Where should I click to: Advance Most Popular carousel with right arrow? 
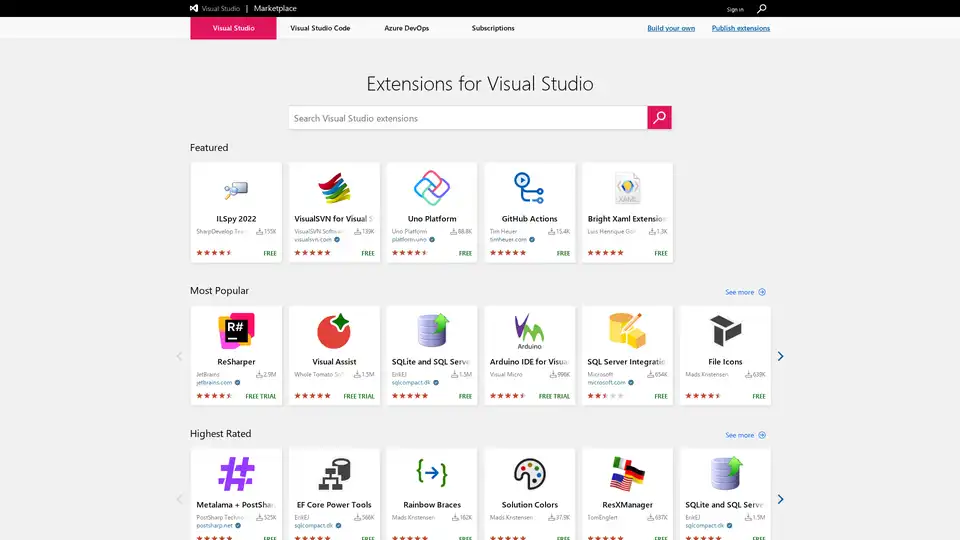(781, 356)
